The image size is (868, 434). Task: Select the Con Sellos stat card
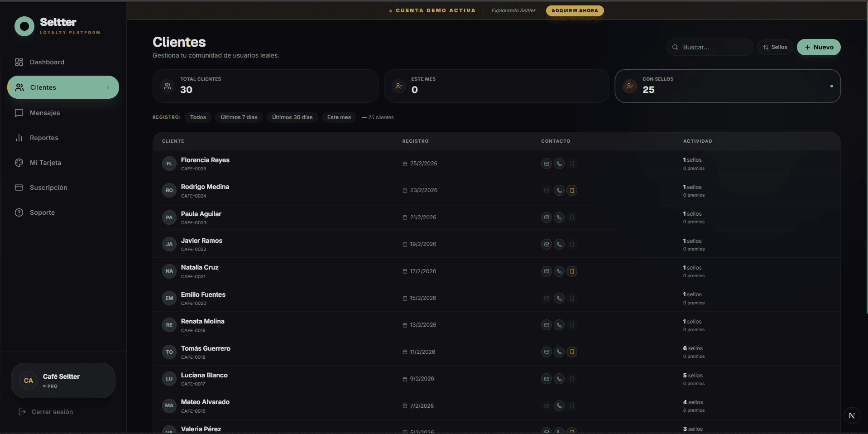click(x=727, y=86)
